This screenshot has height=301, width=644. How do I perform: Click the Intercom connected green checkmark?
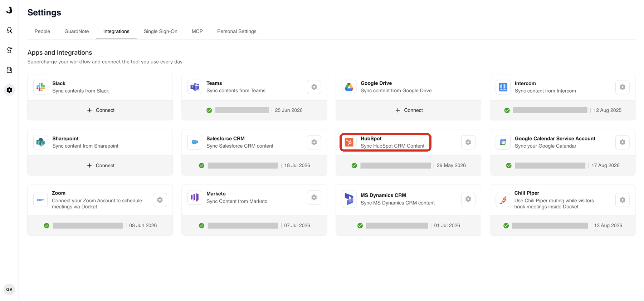(x=507, y=110)
